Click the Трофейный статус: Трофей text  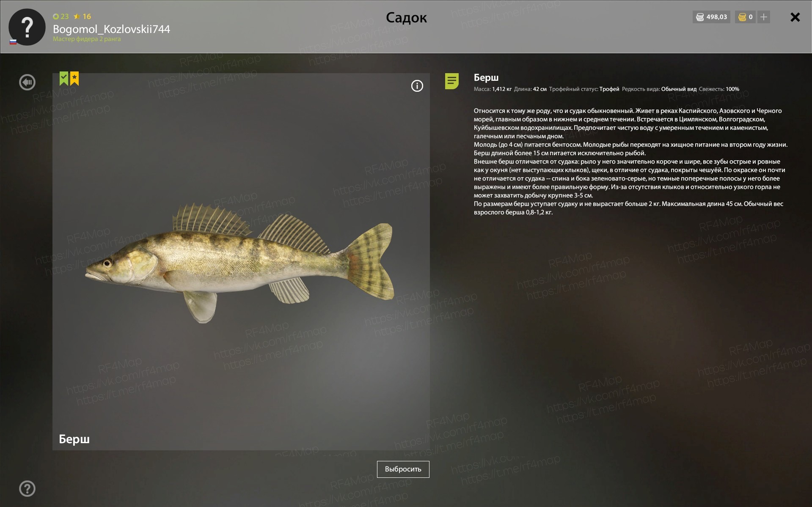point(584,89)
